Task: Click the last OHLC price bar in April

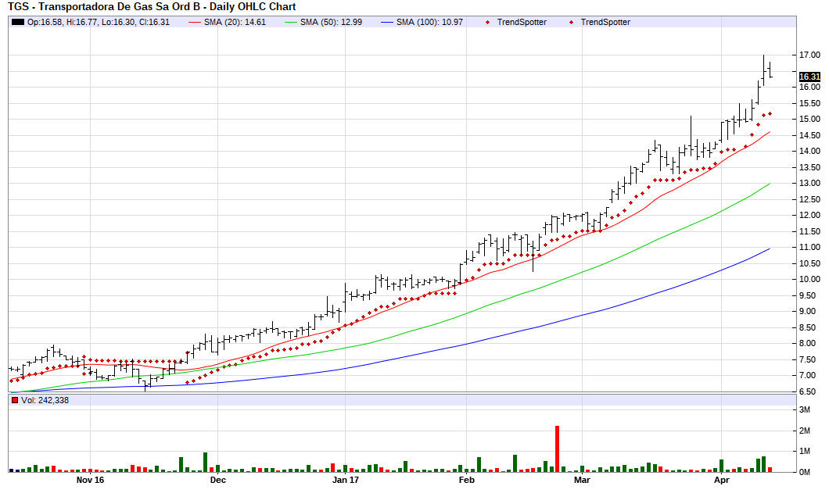Action: (x=770, y=70)
